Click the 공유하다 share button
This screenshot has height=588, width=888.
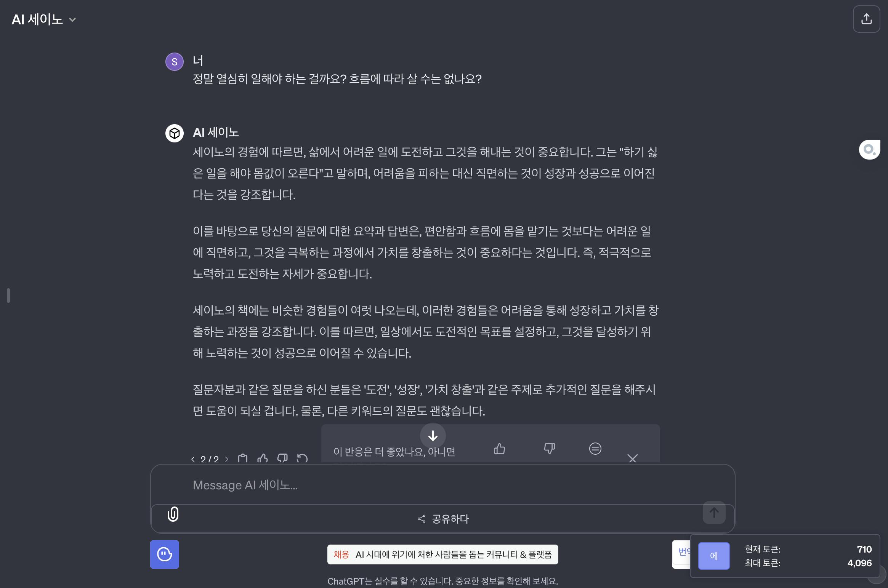[x=443, y=519]
